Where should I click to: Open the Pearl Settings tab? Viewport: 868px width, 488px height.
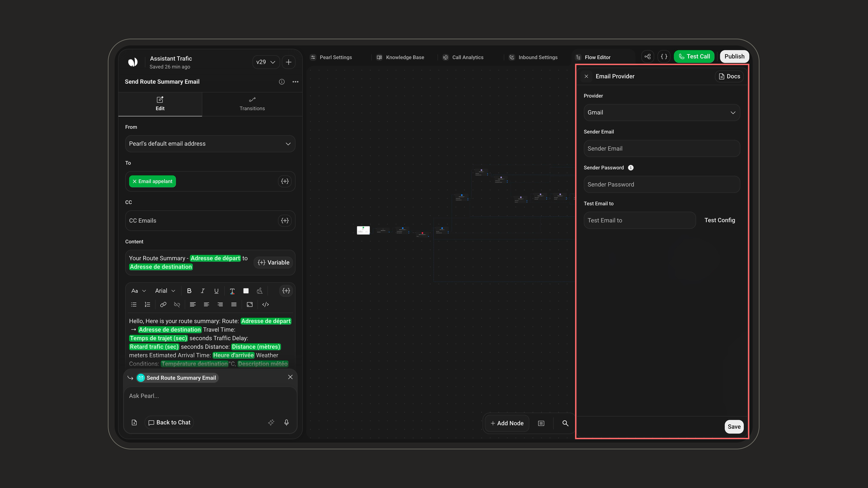click(x=331, y=57)
